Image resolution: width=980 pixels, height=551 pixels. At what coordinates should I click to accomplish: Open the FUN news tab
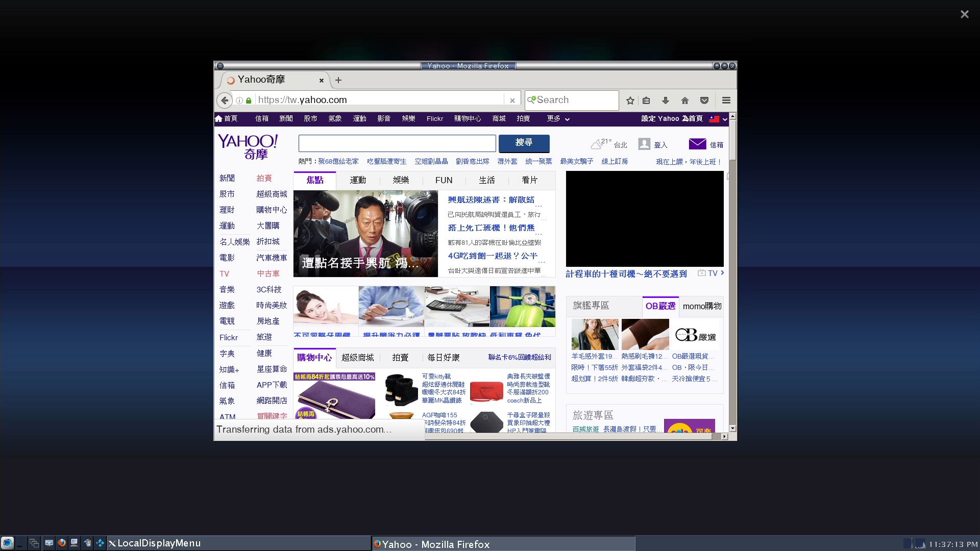tap(444, 180)
